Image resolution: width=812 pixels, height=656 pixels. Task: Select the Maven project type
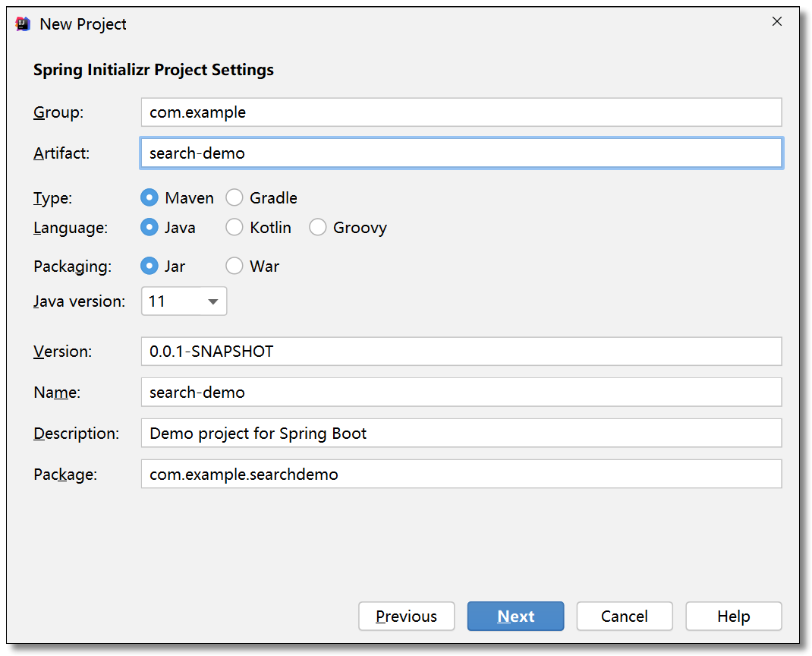(x=149, y=197)
